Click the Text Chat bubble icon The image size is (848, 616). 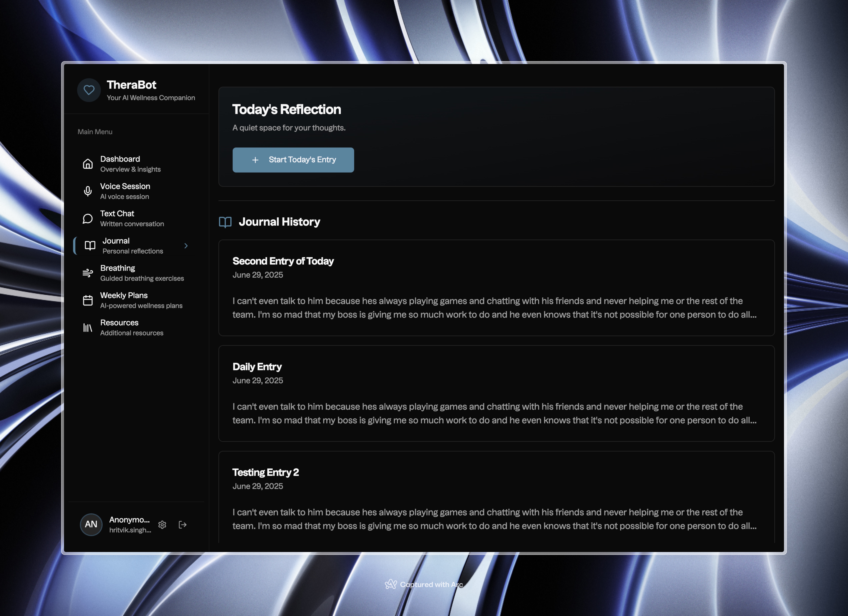[88, 219]
